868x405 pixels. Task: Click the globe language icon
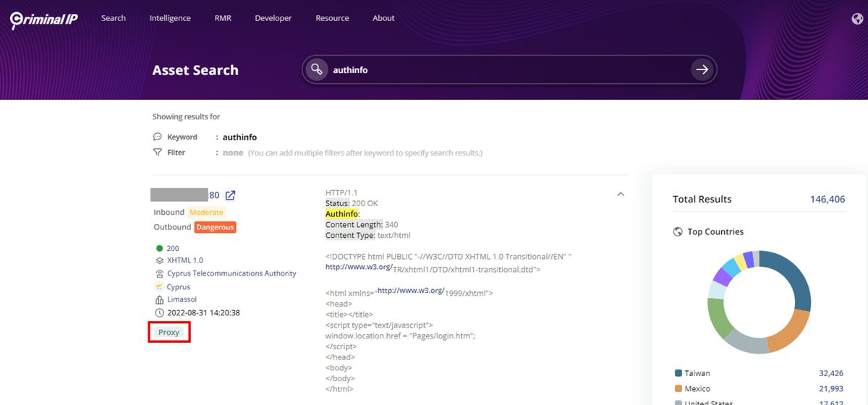(x=857, y=19)
